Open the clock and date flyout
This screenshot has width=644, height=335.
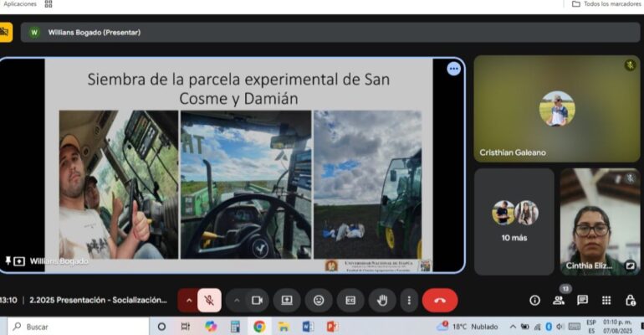coord(617,327)
